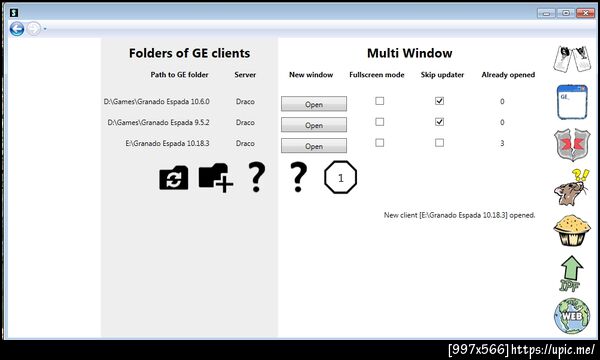
Task: Click Draco server for 10.6.0 row
Action: (x=245, y=102)
